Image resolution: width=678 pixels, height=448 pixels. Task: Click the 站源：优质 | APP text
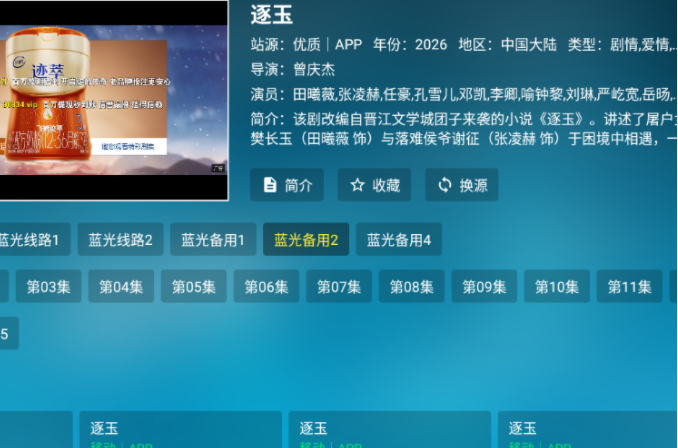coord(306,44)
